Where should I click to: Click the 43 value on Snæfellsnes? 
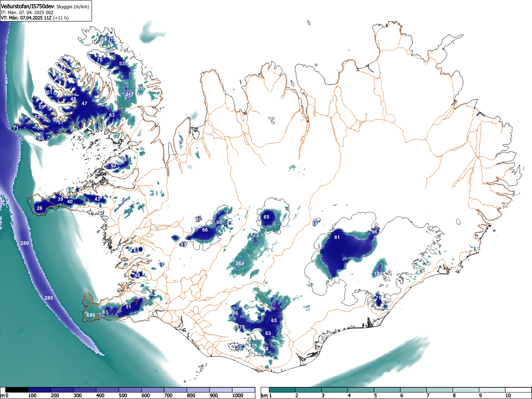pyautogui.click(x=97, y=199)
